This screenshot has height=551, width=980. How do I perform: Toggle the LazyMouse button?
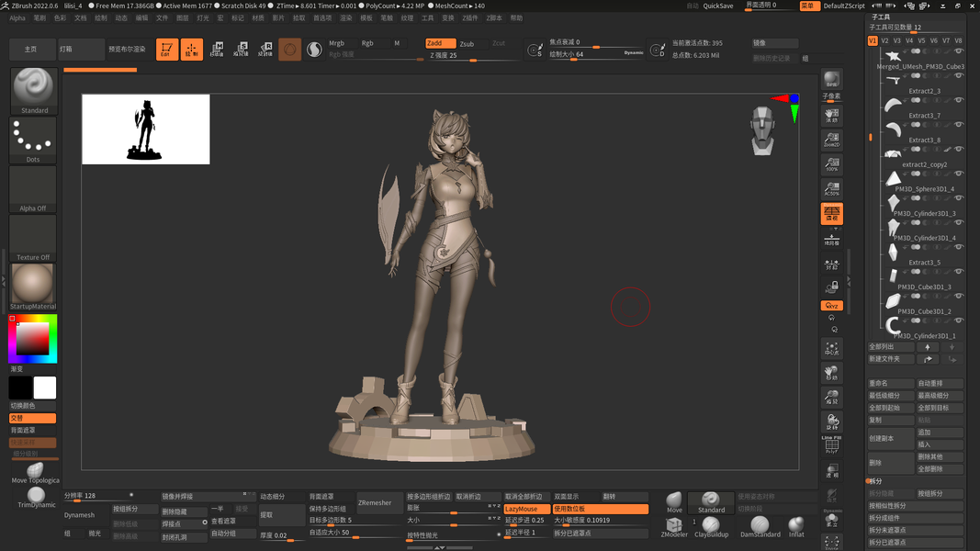coord(527,509)
